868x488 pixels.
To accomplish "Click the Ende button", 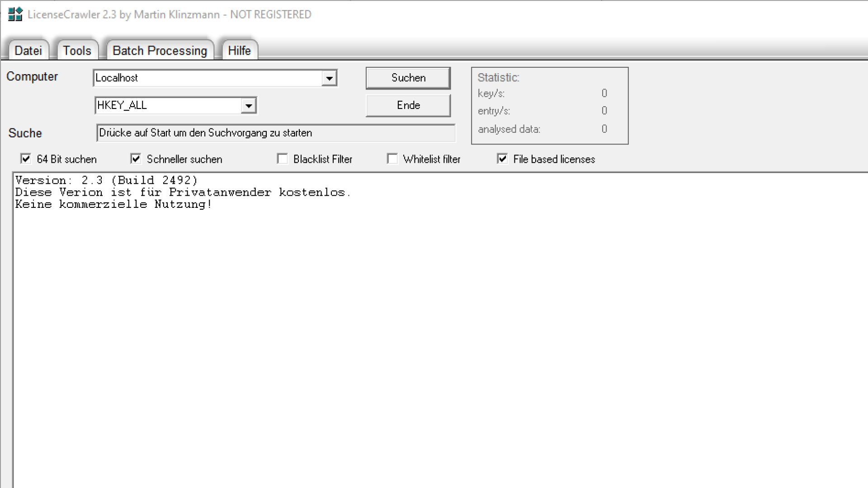I will click(x=408, y=105).
